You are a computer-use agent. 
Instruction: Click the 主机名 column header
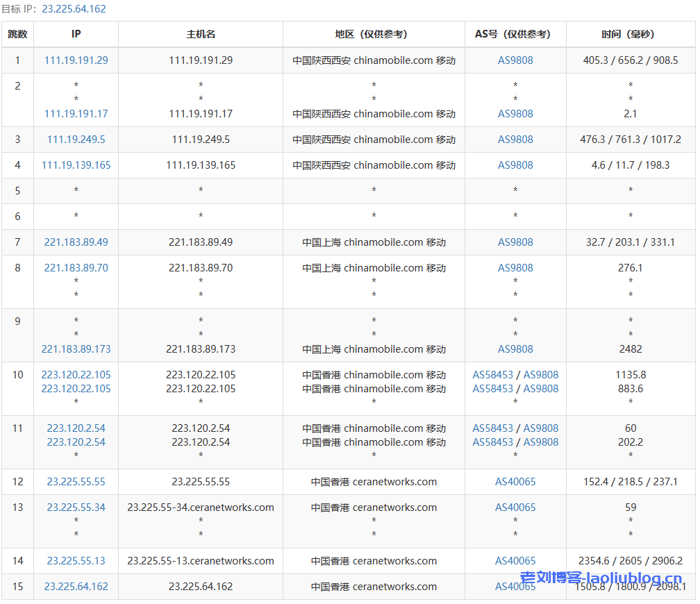(201, 34)
